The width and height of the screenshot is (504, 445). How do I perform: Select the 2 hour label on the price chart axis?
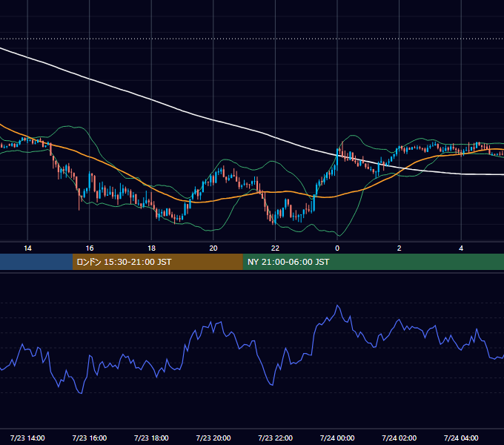tap(399, 248)
